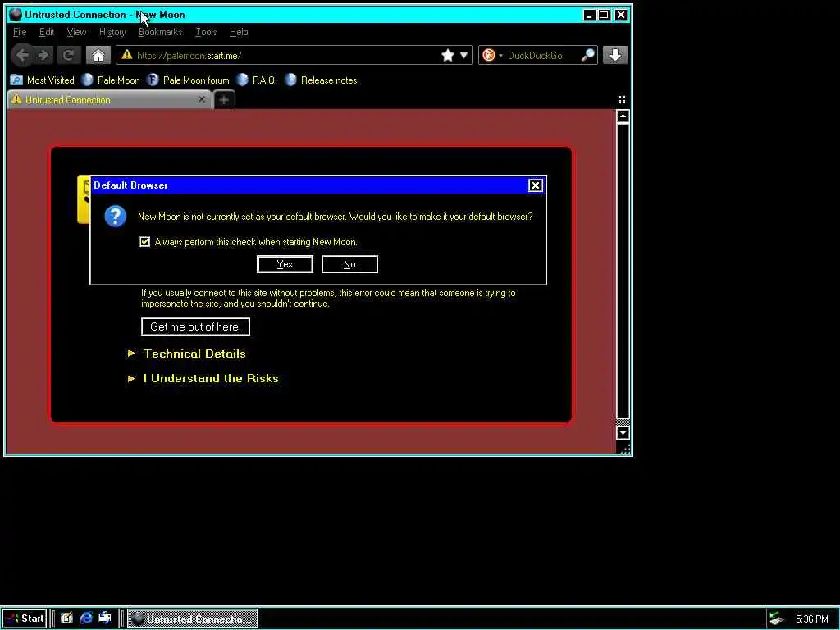The height and width of the screenshot is (630, 840).
Task: Open a new tab with plus button
Action: [224, 99]
